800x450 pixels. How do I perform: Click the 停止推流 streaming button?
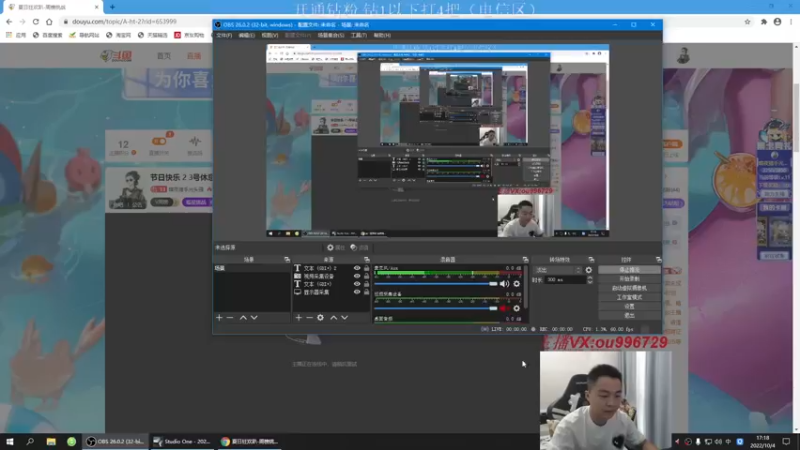(x=629, y=269)
